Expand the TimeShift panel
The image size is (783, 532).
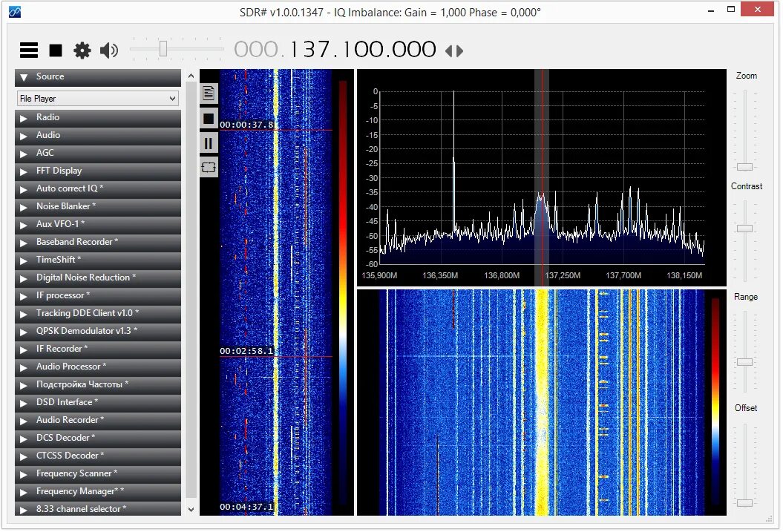(98, 260)
